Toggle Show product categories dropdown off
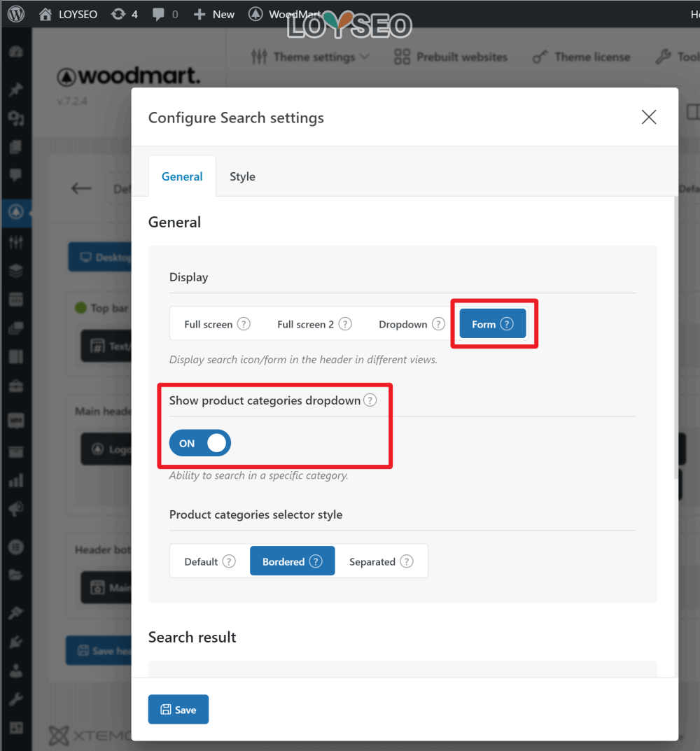 (199, 443)
